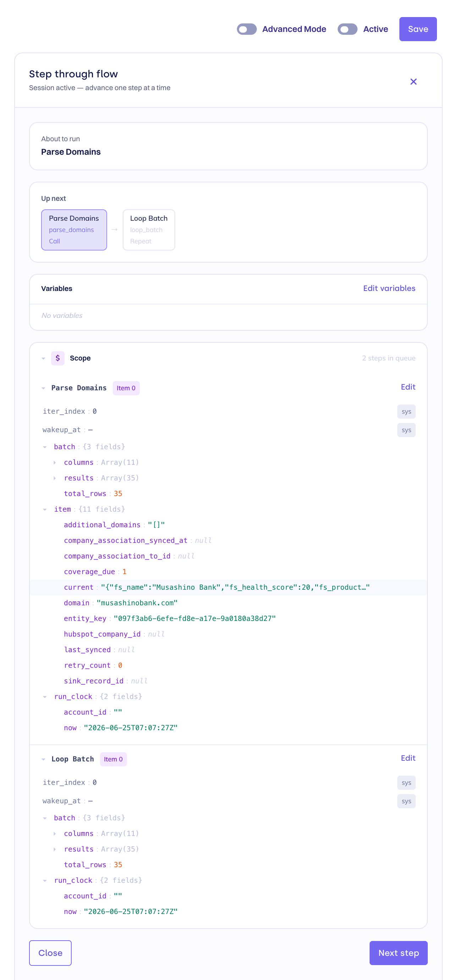Click About to run "Parse Domains" heading

click(71, 152)
